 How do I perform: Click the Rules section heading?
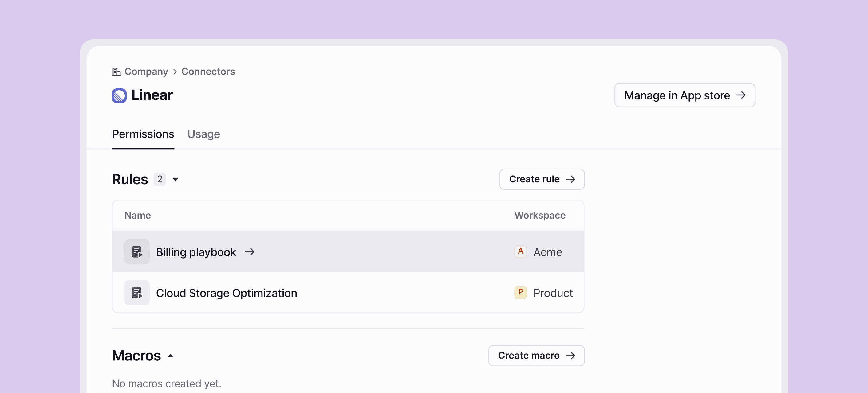130,179
